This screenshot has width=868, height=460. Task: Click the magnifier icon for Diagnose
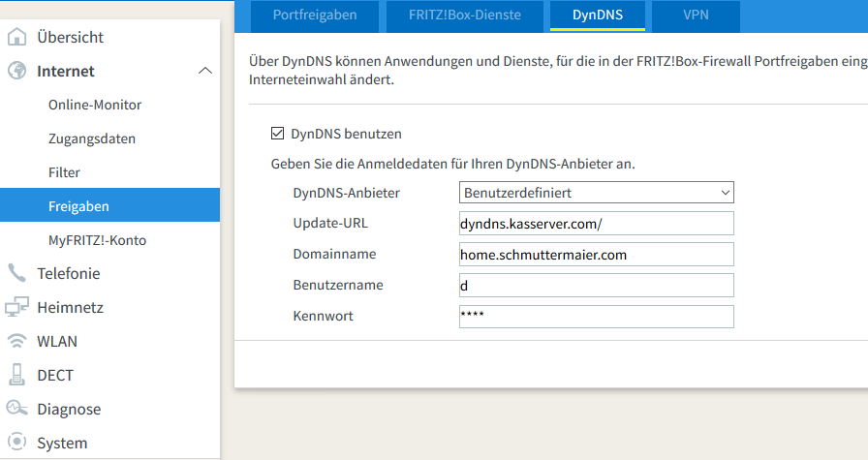pos(16,409)
